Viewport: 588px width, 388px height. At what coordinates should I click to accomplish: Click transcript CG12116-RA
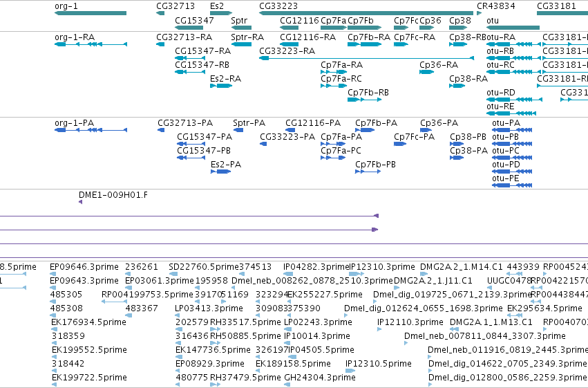coord(289,44)
